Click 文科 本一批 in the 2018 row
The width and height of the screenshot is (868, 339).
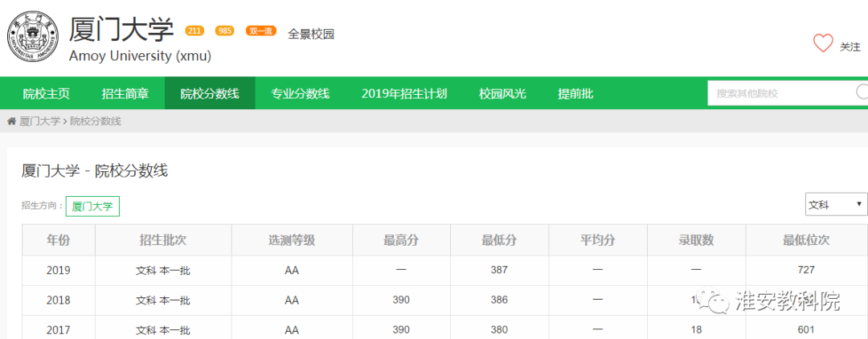162,300
